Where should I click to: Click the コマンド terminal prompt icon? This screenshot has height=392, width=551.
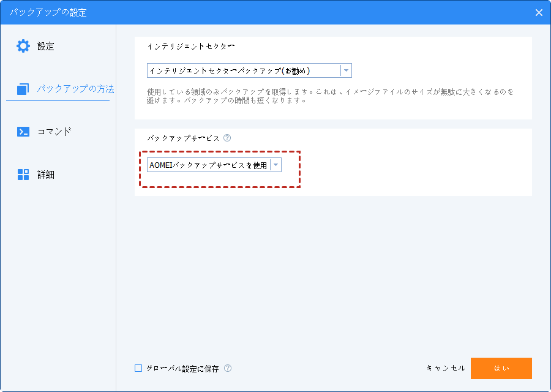23,132
